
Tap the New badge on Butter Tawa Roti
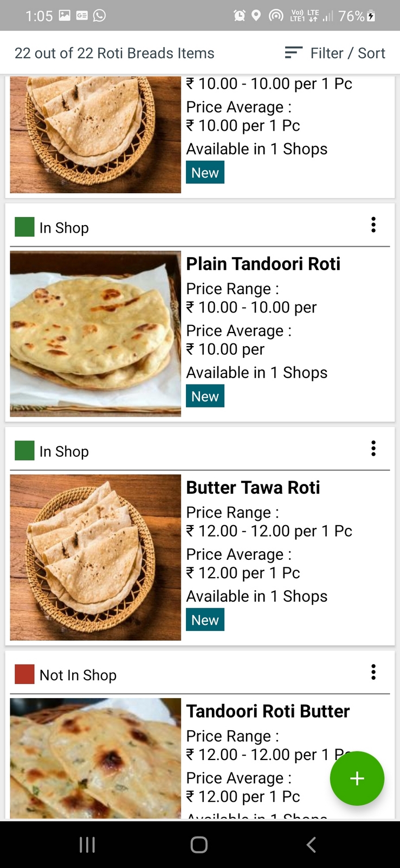pyautogui.click(x=205, y=620)
